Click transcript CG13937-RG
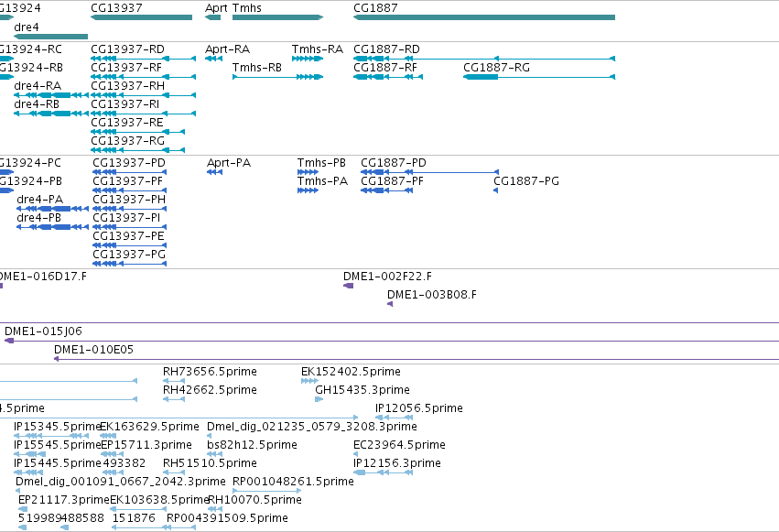The height and width of the screenshot is (532, 779). pyautogui.click(x=137, y=150)
